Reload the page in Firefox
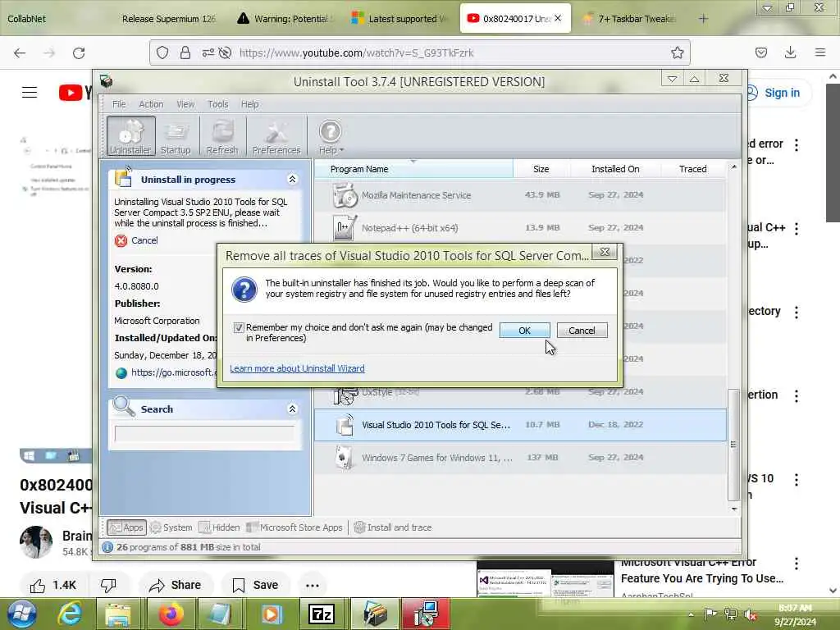This screenshot has width=840, height=630. (x=79, y=53)
